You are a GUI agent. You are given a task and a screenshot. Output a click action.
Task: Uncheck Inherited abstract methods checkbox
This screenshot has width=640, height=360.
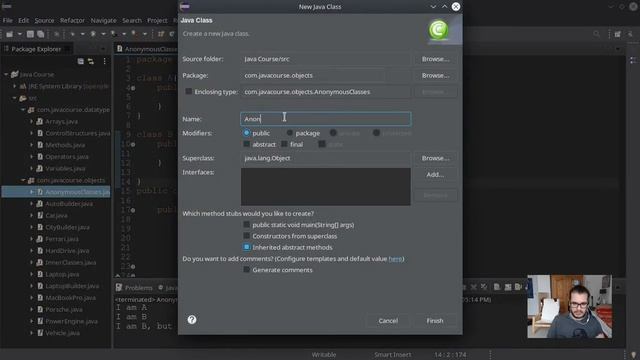click(x=246, y=247)
